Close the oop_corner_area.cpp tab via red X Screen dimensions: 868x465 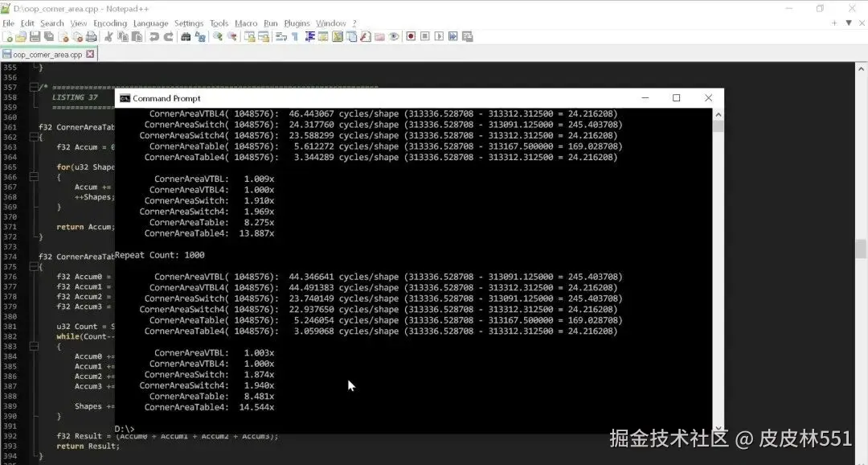[x=90, y=55]
